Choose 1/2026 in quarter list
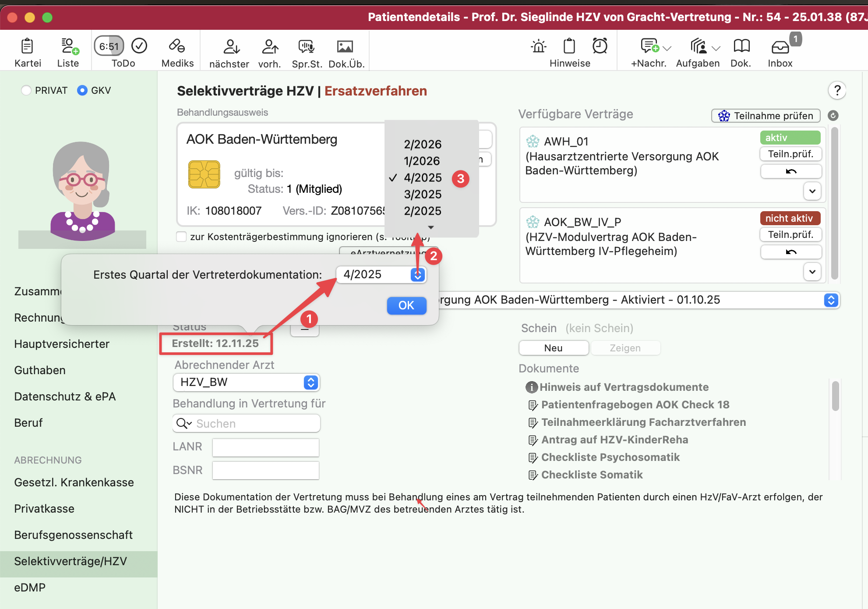Viewport: 868px width, 609px height. point(422,161)
